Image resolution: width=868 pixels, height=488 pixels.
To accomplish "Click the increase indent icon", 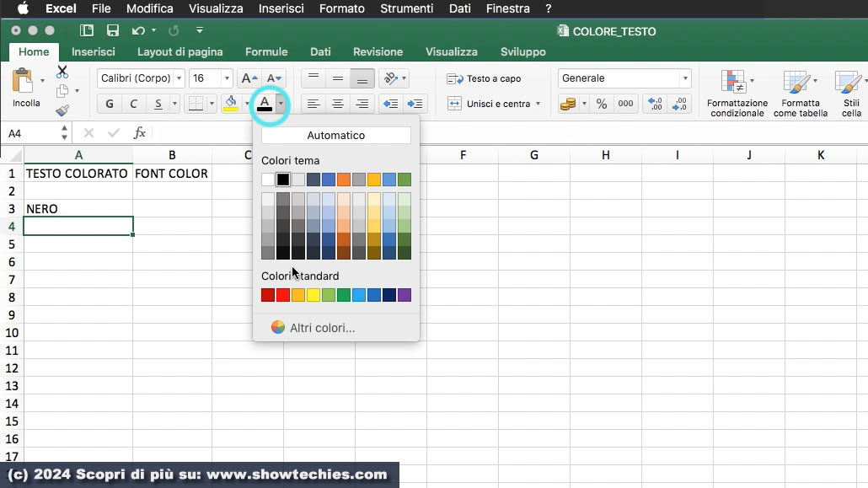I will pyautogui.click(x=415, y=104).
